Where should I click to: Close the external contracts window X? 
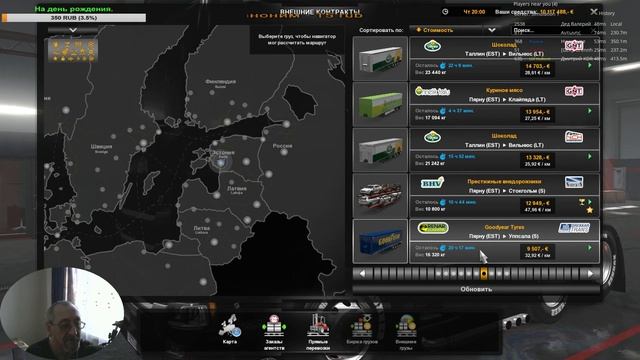tap(593, 12)
